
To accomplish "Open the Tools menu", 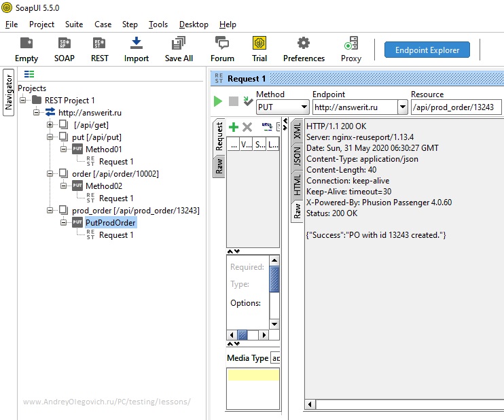I will click(x=158, y=24).
